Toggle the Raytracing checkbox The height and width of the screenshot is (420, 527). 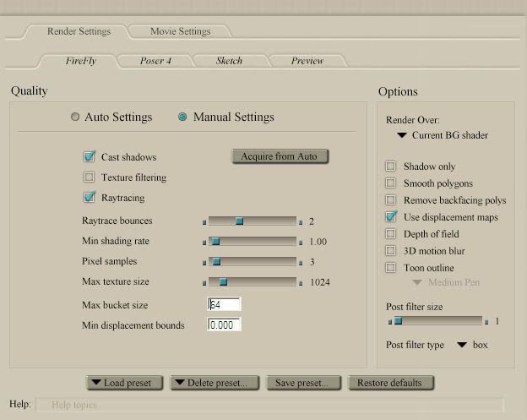pyautogui.click(x=89, y=198)
